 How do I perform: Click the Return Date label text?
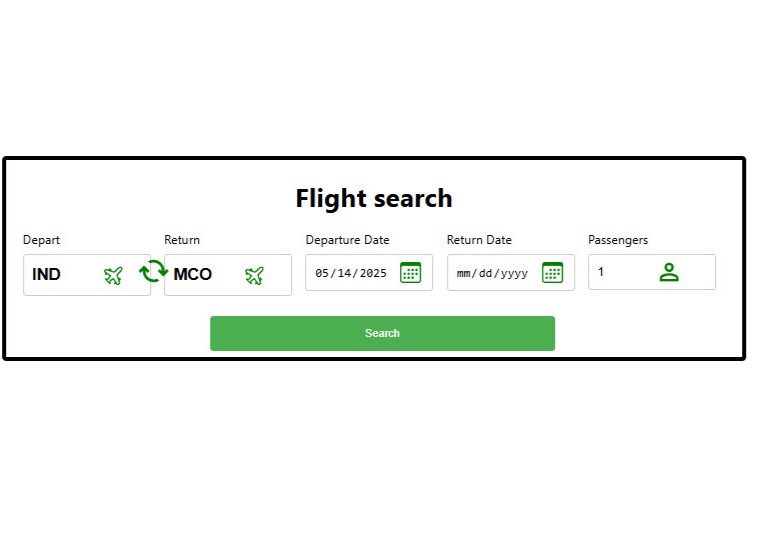tap(479, 240)
